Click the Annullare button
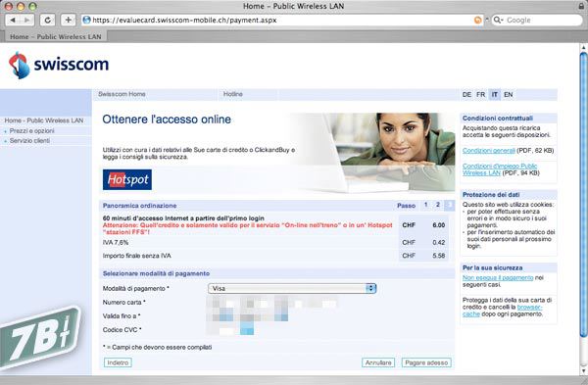 (x=378, y=362)
